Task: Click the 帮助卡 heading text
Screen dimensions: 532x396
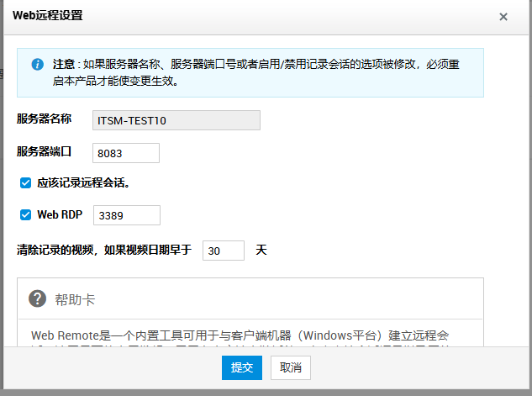Action: coord(80,299)
